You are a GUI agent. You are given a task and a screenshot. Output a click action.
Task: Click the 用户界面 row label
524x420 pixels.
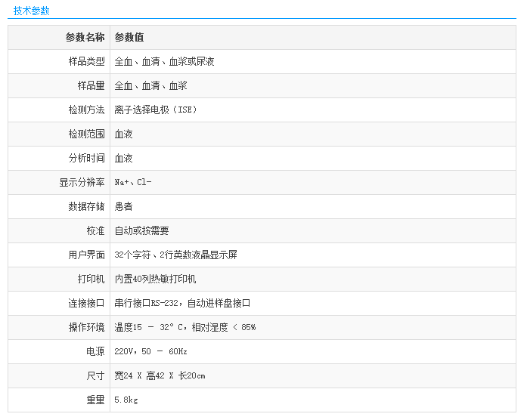click(86, 255)
